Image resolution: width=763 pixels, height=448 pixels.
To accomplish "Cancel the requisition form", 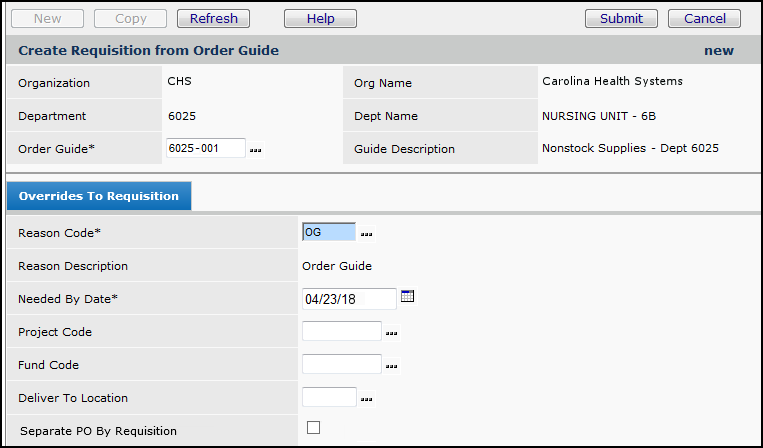I will pos(704,18).
